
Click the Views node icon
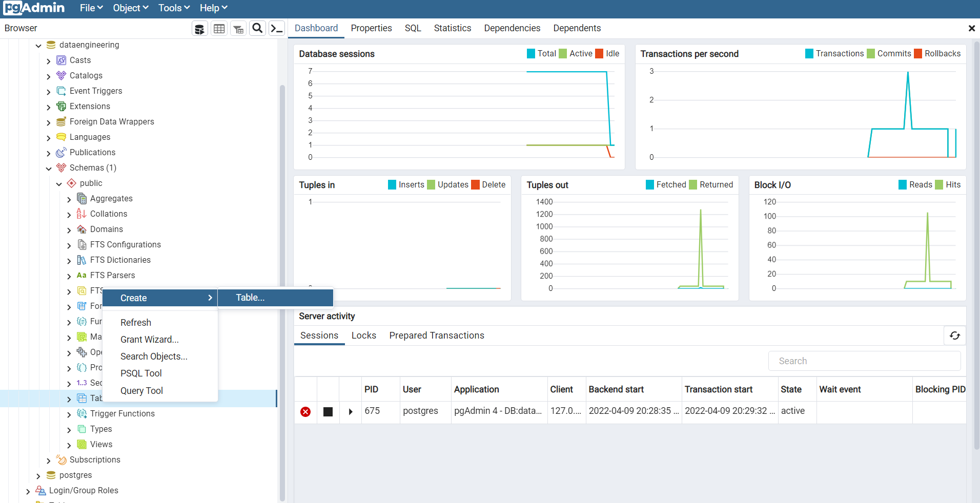tap(81, 445)
